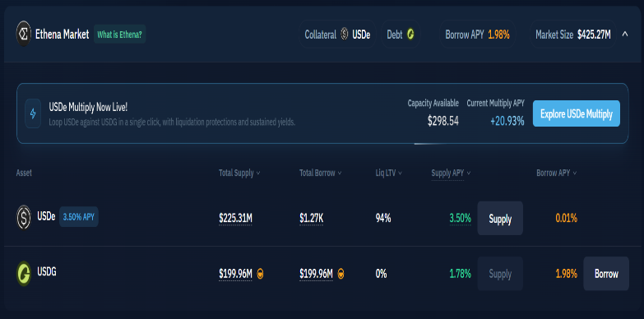Collapse the Ethena Market panel chevron
The width and height of the screenshot is (644, 319).
(x=625, y=34)
